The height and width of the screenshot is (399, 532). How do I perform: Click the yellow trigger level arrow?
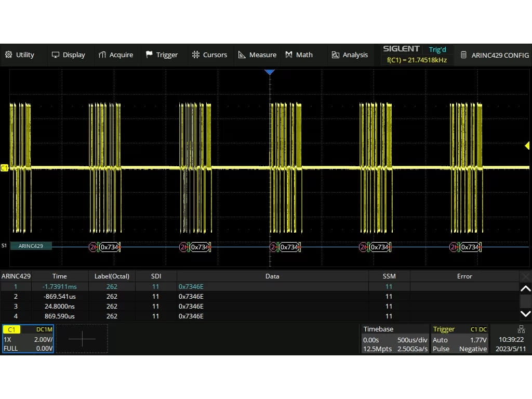point(527,145)
